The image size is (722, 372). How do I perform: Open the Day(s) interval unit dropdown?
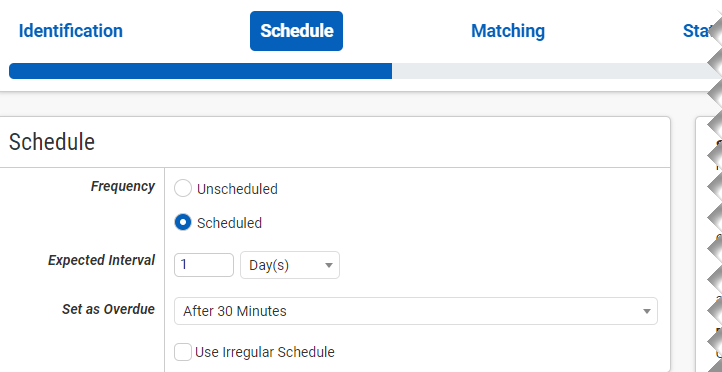click(x=290, y=265)
